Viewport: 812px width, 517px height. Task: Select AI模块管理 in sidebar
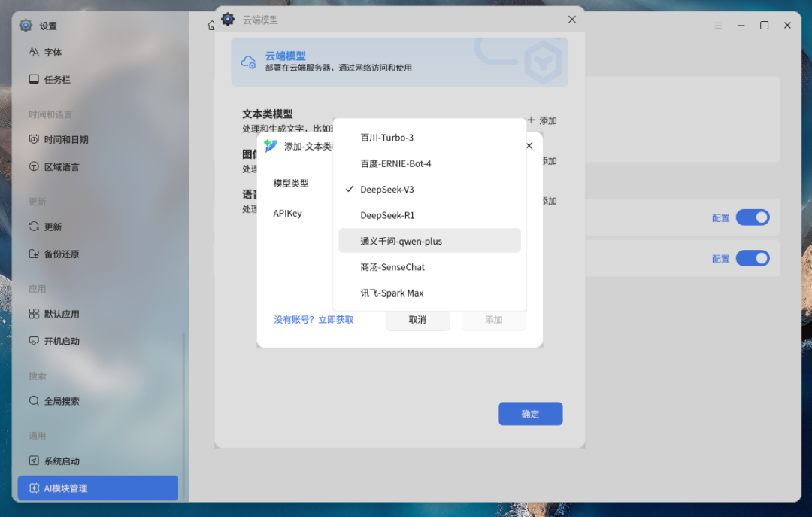pyautogui.click(x=98, y=488)
